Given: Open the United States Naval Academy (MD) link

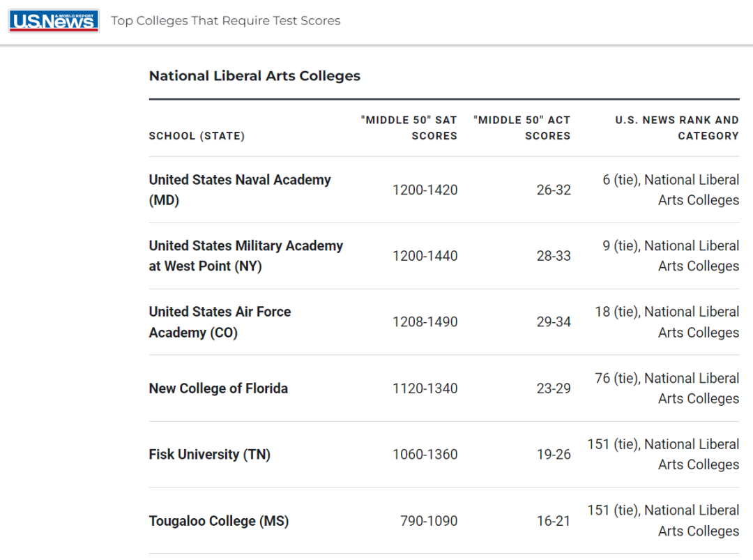Looking at the screenshot, I should pos(240,190).
